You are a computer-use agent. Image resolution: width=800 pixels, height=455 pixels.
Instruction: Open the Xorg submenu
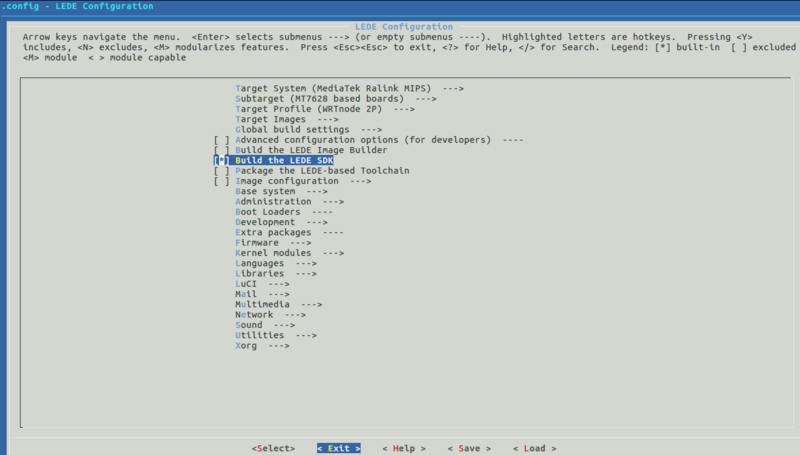pos(262,345)
